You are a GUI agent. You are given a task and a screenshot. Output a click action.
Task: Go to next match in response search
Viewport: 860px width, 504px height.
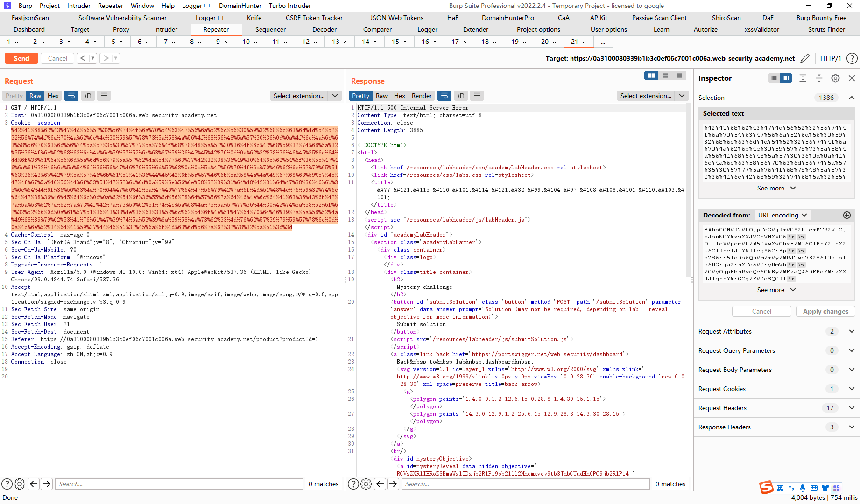[x=393, y=484]
